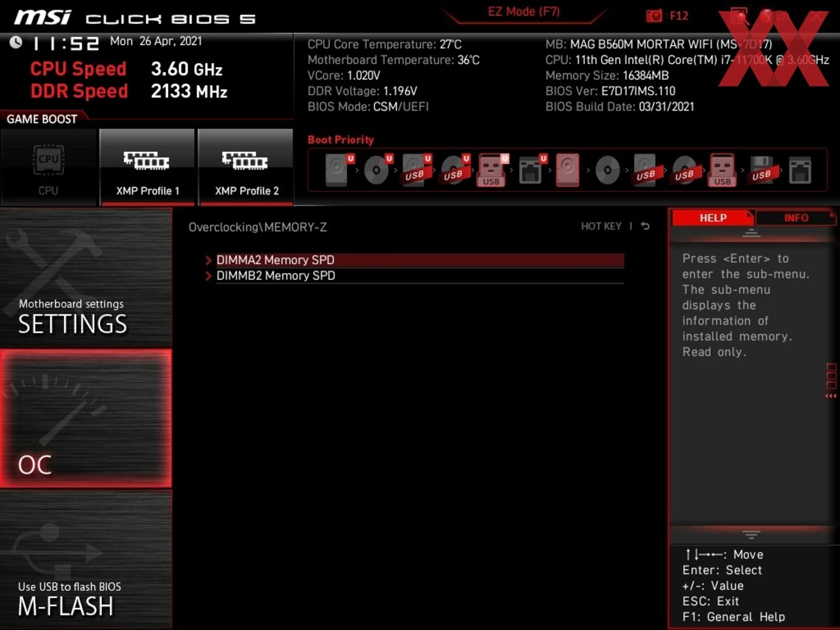Click the clock icon beside the time

[16, 42]
